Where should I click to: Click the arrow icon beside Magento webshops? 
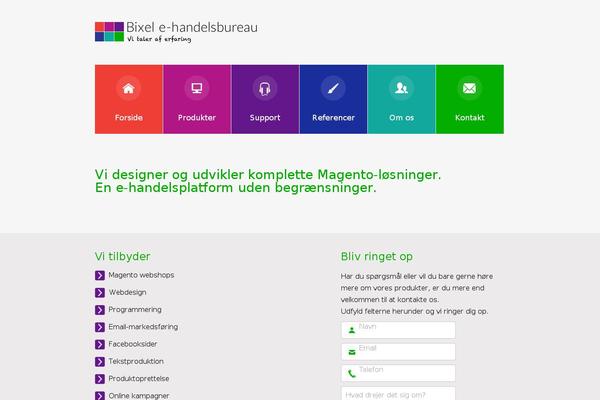pos(100,275)
